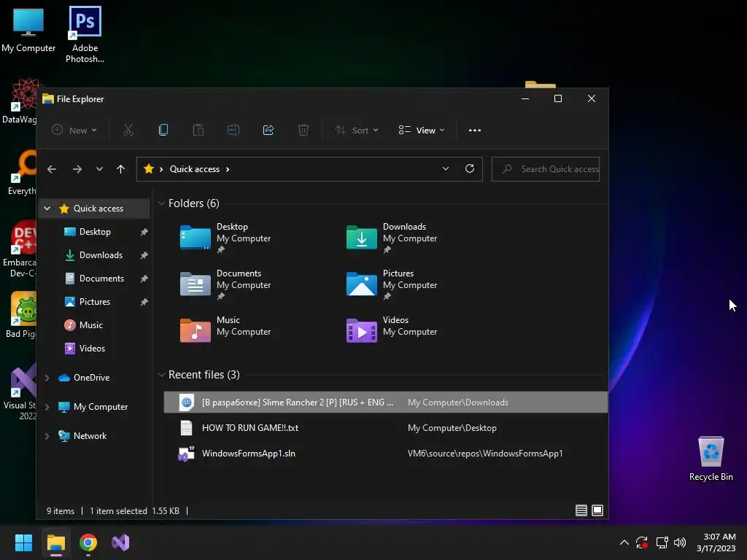This screenshot has height=560, width=747.
Task: Open recent locations dropdown arrow
Action: [99, 169]
